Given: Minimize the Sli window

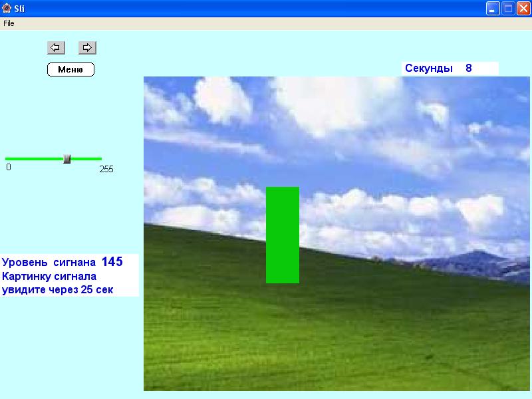Looking at the screenshot, I should [x=493, y=9].
